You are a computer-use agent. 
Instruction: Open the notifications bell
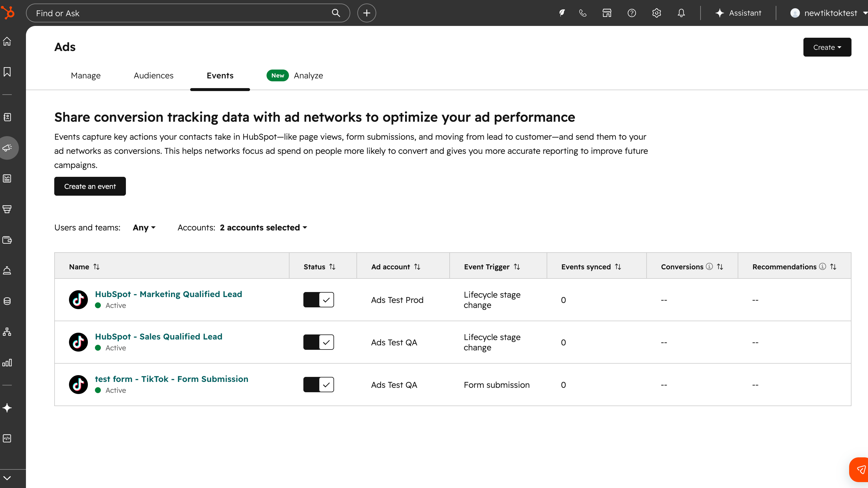tap(681, 13)
